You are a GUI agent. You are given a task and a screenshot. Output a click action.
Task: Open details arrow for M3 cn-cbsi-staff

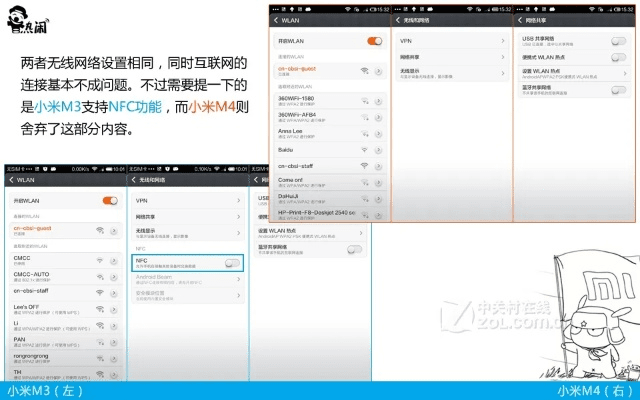click(113, 293)
